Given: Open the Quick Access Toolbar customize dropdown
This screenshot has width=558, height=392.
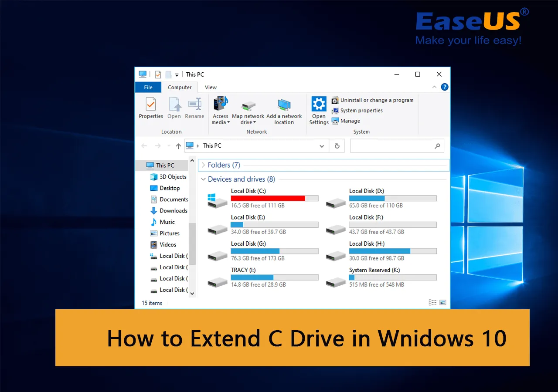Looking at the screenshot, I should tap(177, 75).
